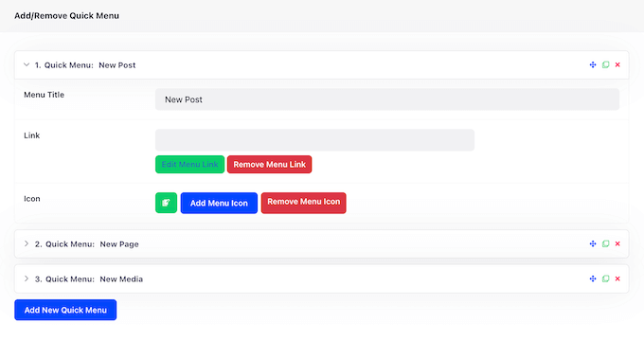The image size is (644, 341).
Task: Click the '1. Quick Menu: New Post' header text
Action: point(85,65)
